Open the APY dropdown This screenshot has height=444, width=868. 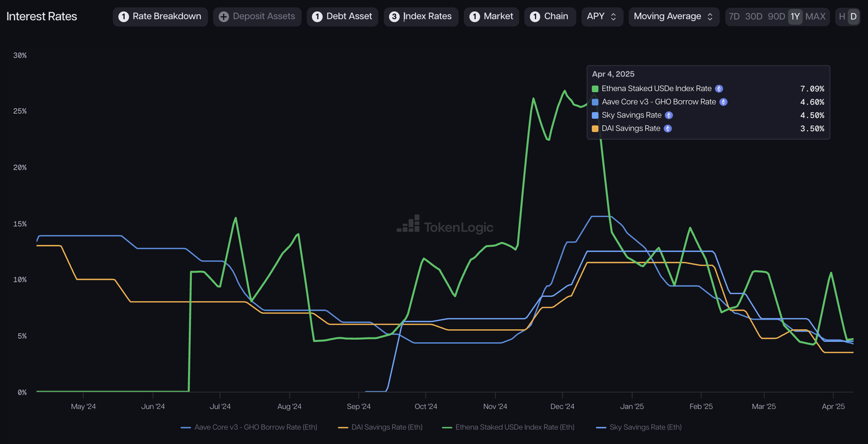602,17
